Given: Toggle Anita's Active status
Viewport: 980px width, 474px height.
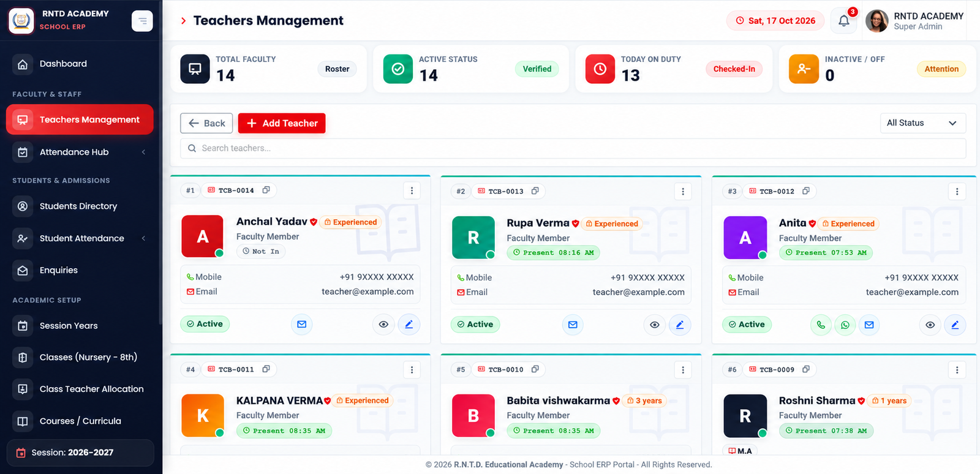Looking at the screenshot, I should coord(747,325).
